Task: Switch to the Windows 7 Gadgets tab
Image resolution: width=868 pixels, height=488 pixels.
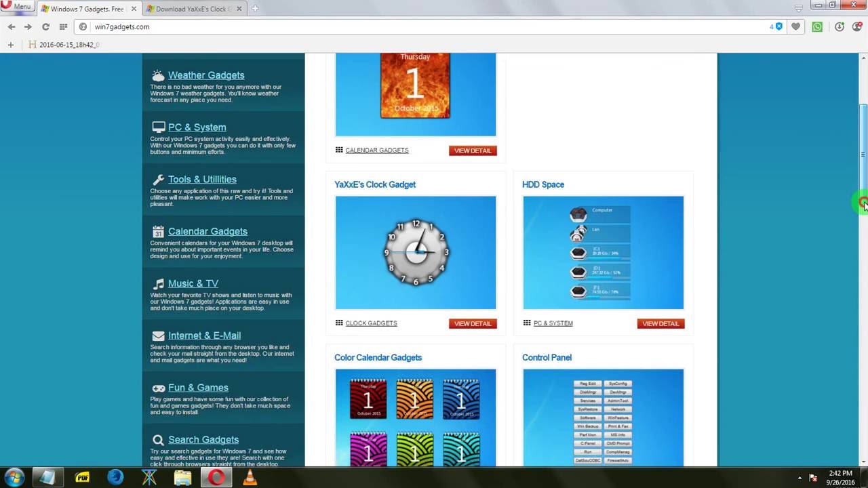Action: click(87, 9)
